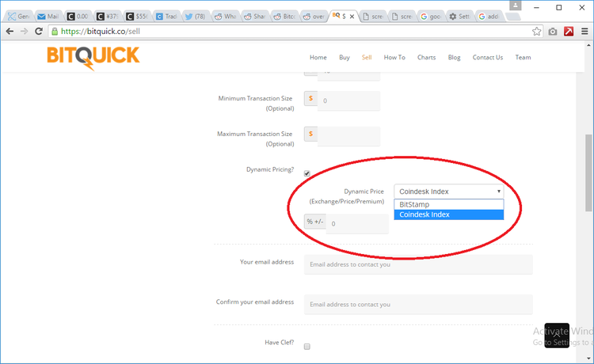Click the Your email address field
594x364 pixels.
[x=418, y=264]
